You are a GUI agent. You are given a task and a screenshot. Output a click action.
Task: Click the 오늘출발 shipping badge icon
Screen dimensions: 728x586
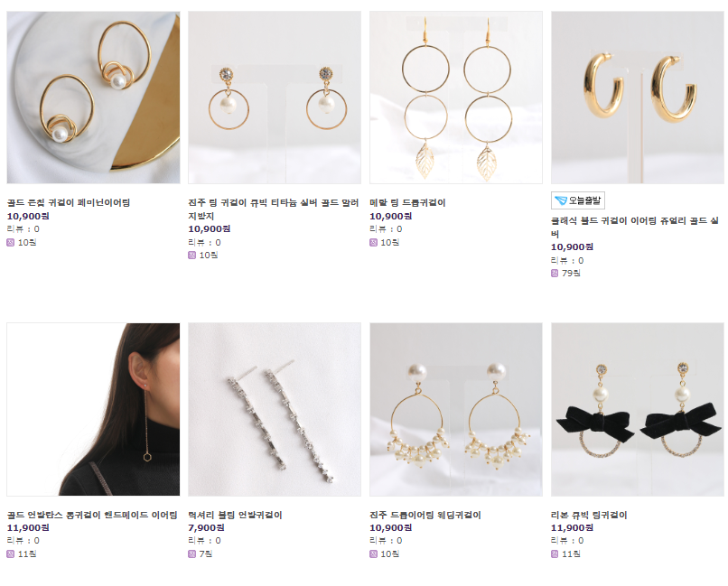tap(577, 200)
